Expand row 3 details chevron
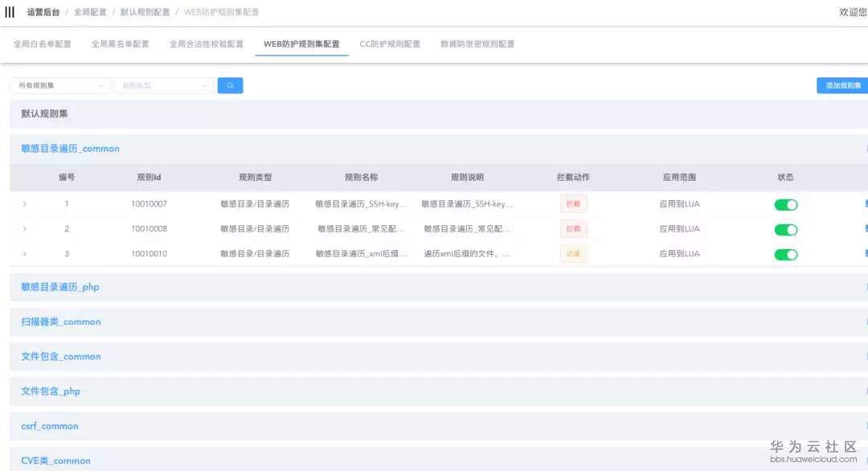This screenshot has width=868, height=471. click(24, 254)
